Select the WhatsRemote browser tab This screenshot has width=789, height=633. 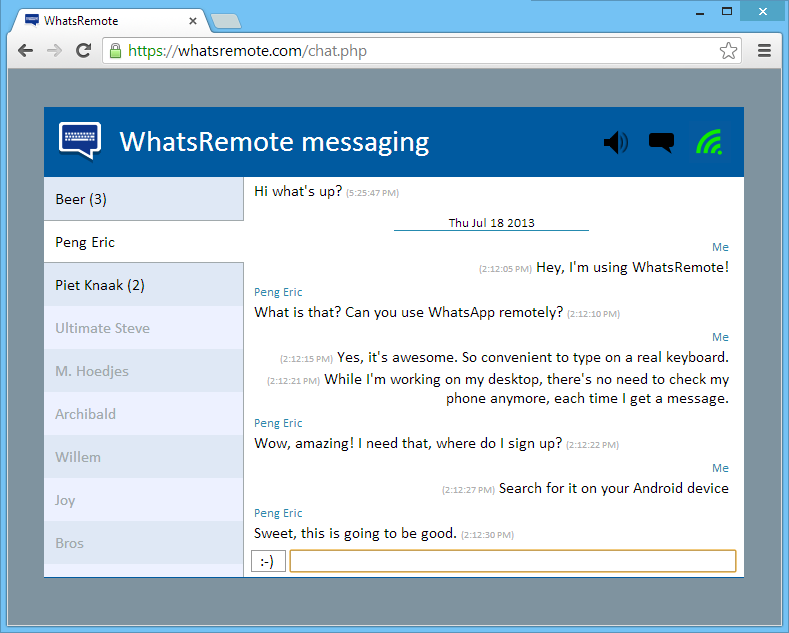108,21
